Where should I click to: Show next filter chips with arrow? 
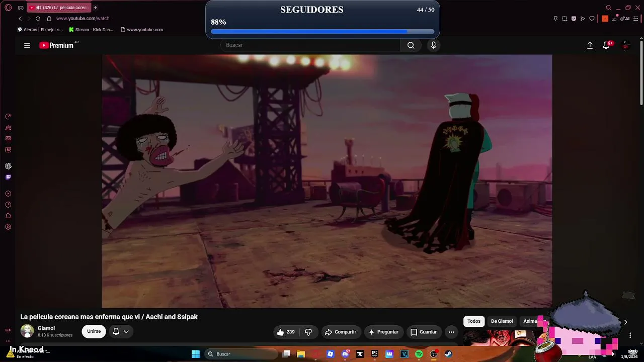625,322
